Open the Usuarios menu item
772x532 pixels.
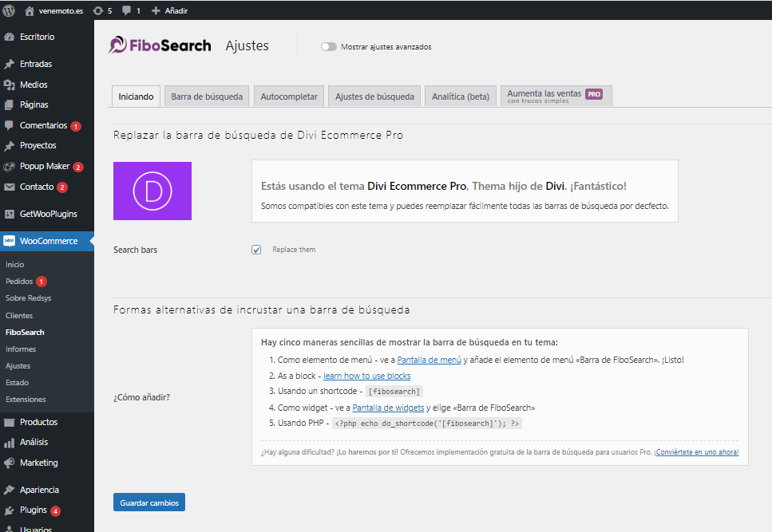pyautogui.click(x=35, y=529)
